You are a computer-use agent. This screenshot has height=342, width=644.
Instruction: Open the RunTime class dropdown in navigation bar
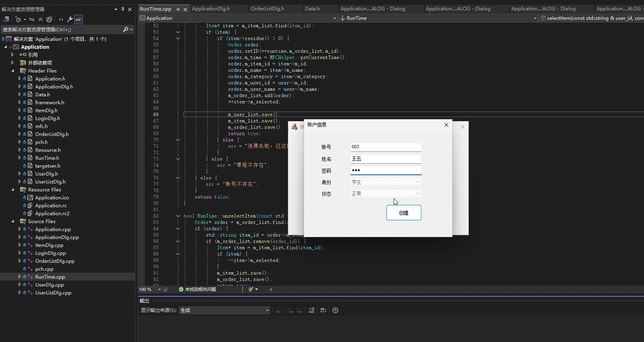coord(438,18)
